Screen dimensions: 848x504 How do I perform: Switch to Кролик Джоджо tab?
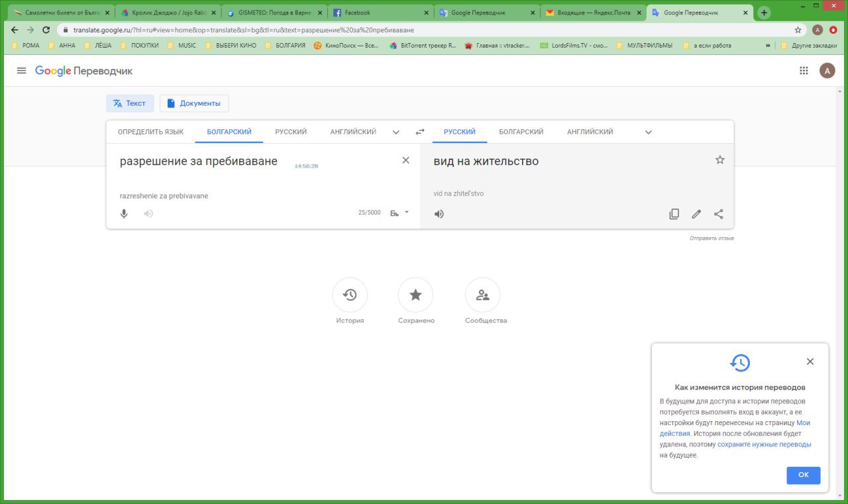point(168,13)
